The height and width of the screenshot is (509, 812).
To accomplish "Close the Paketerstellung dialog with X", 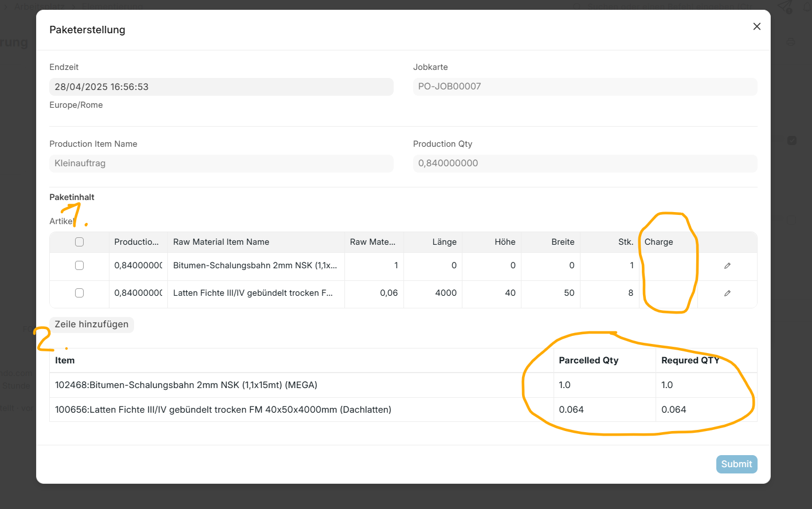I will 756,27.
